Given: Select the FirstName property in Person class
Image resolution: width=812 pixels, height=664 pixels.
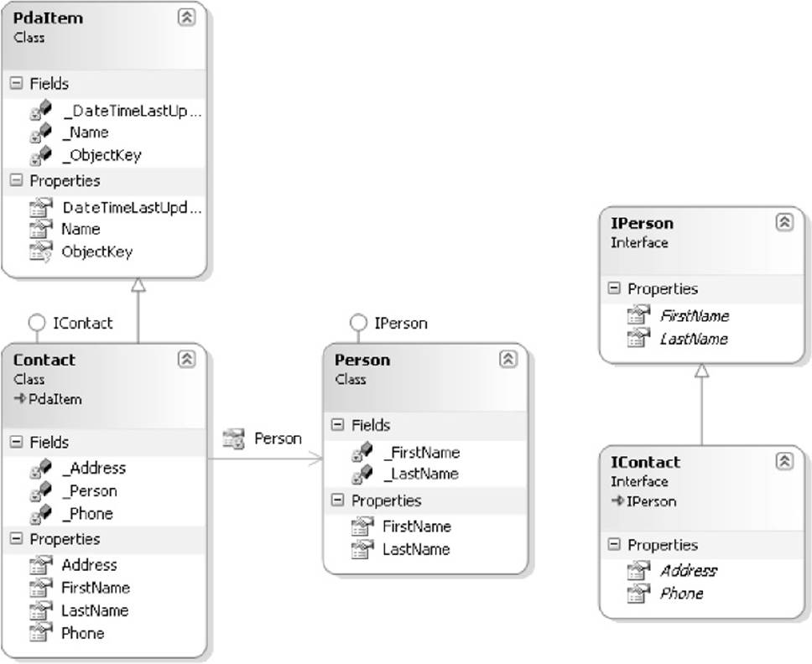Looking at the screenshot, I should (x=417, y=527).
